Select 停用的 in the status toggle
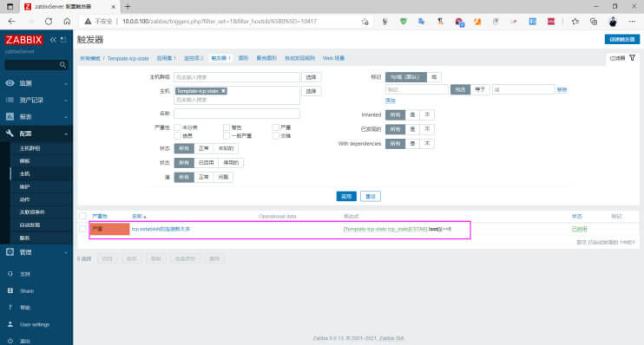This screenshot has width=644, height=345. (x=231, y=163)
